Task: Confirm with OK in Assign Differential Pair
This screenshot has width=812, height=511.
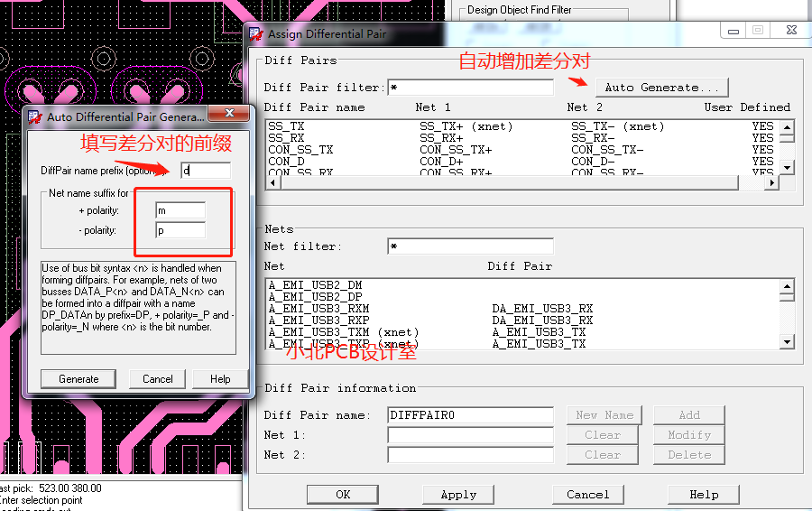Action: [343, 495]
